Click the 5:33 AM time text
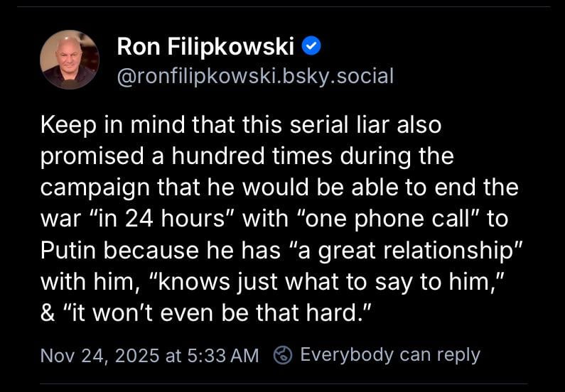Screen dimensions: 565x392 click(223, 355)
